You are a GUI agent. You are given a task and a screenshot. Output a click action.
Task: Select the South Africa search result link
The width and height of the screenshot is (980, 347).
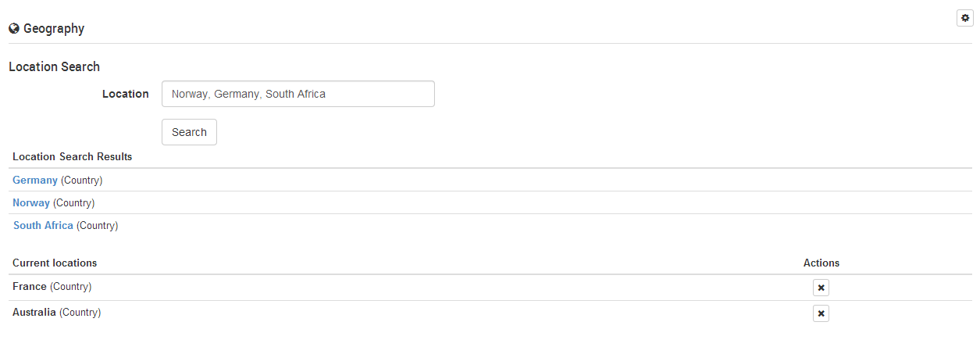[43, 225]
